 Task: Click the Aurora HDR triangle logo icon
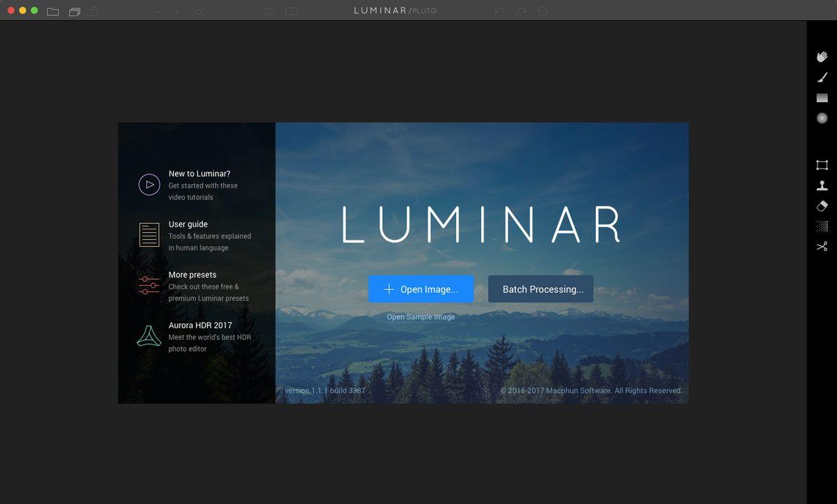149,336
